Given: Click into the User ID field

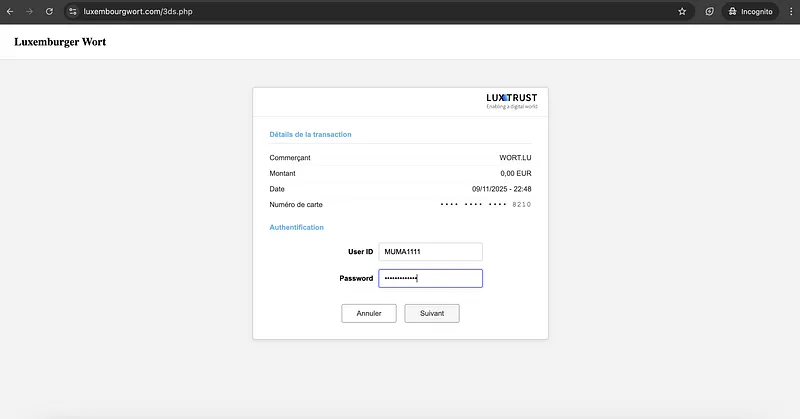Looking at the screenshot, I should tap(430, 252).
